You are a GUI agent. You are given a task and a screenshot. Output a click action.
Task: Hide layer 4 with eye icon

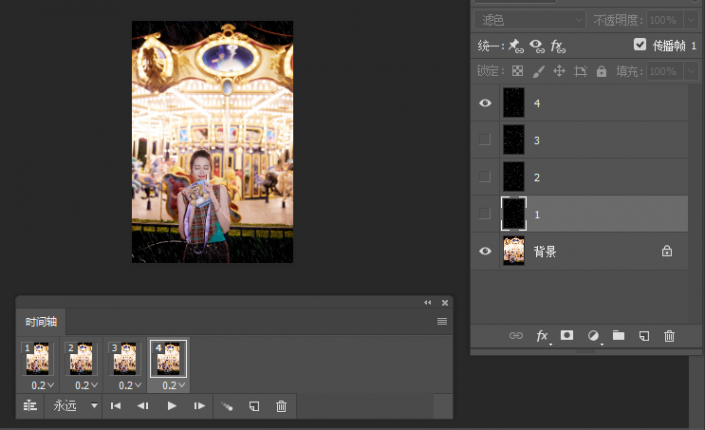click(x=485, y=102)
